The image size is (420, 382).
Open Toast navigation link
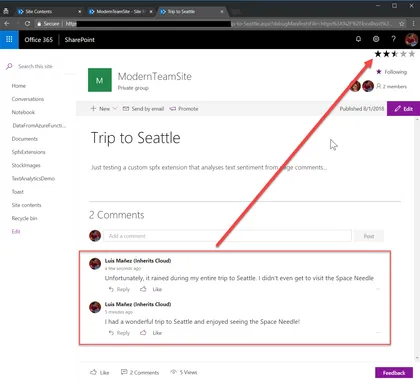coord(18,192)
